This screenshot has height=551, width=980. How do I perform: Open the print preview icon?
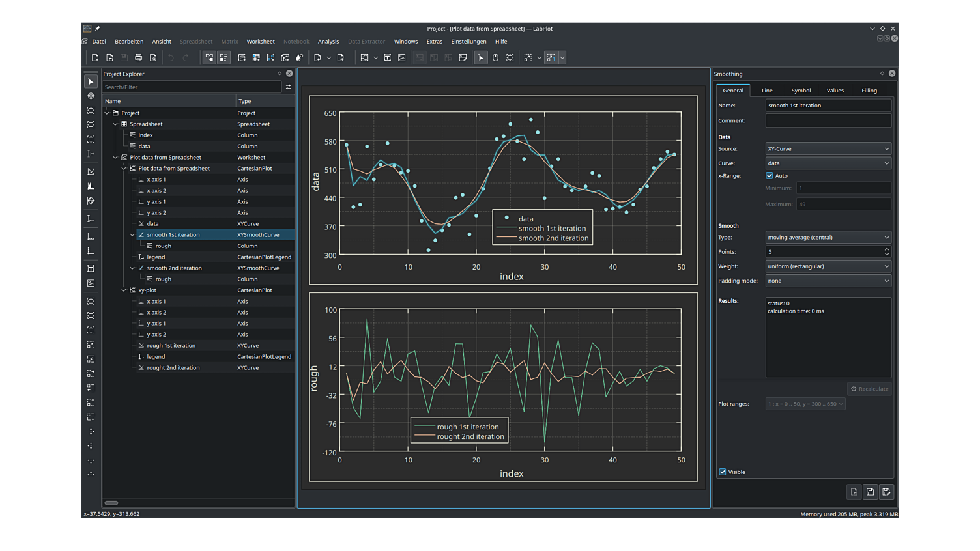pos(152,57)
